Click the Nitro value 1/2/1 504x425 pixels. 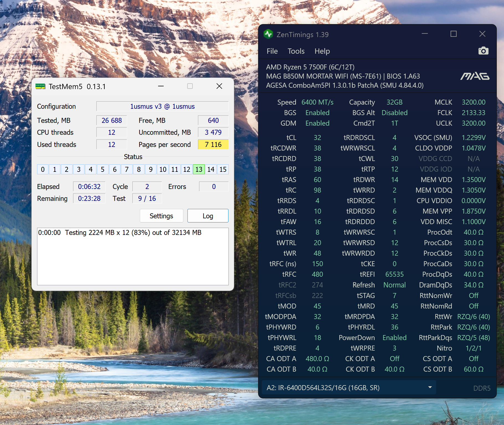[474, 348]
